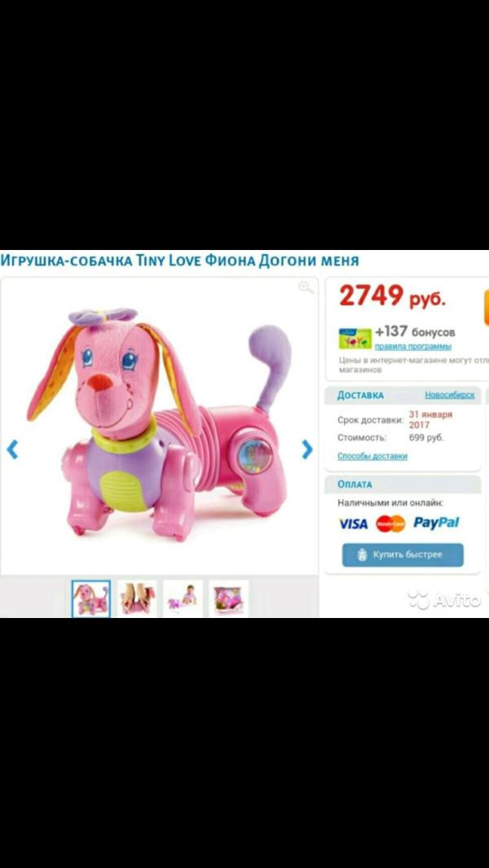This screenshot has width=489, height=868.
Task: Click the Avito watermark logo
Action: 444,599
